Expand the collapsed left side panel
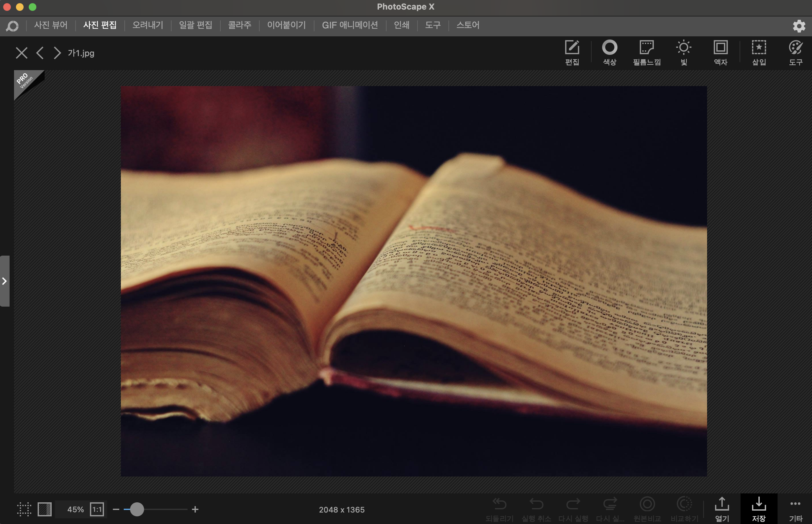 tap(4, 281)
